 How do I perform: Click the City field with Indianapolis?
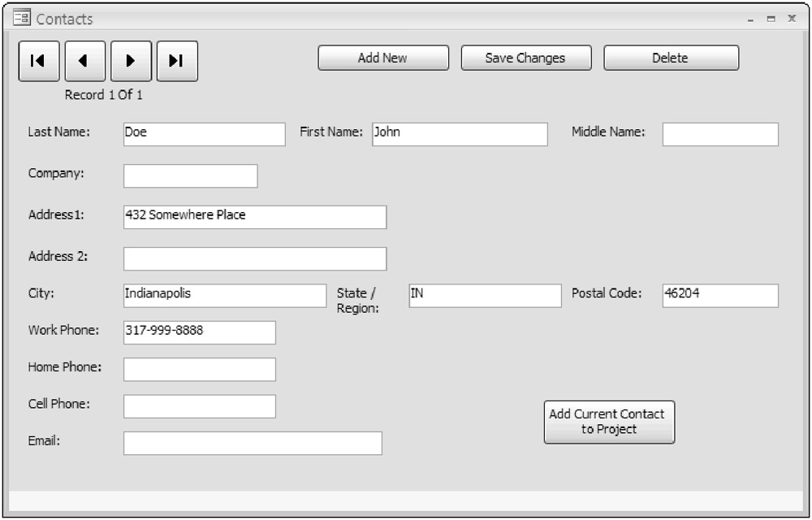(224, 295)
